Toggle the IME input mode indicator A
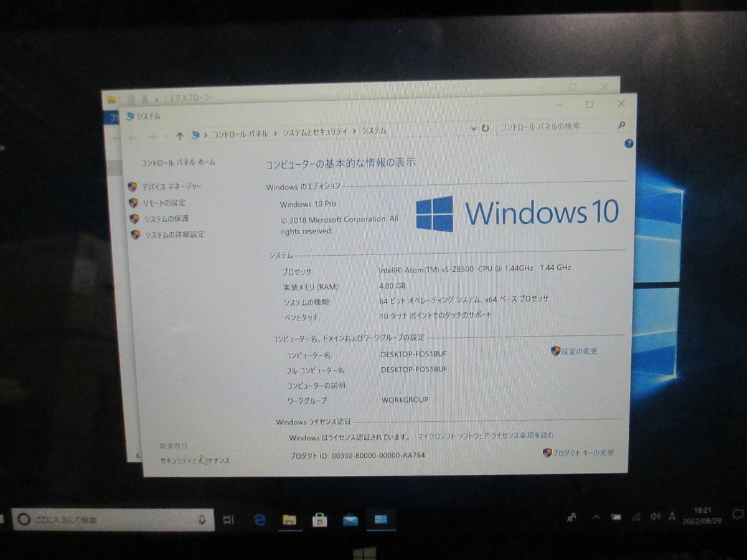747x560 pixels. [x=672, y=516]
